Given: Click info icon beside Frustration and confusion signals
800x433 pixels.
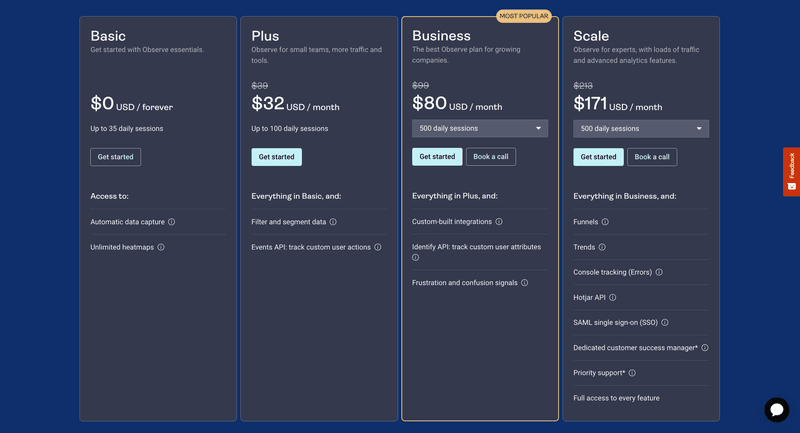Looking at the screenshot, I should coord(524,283).
